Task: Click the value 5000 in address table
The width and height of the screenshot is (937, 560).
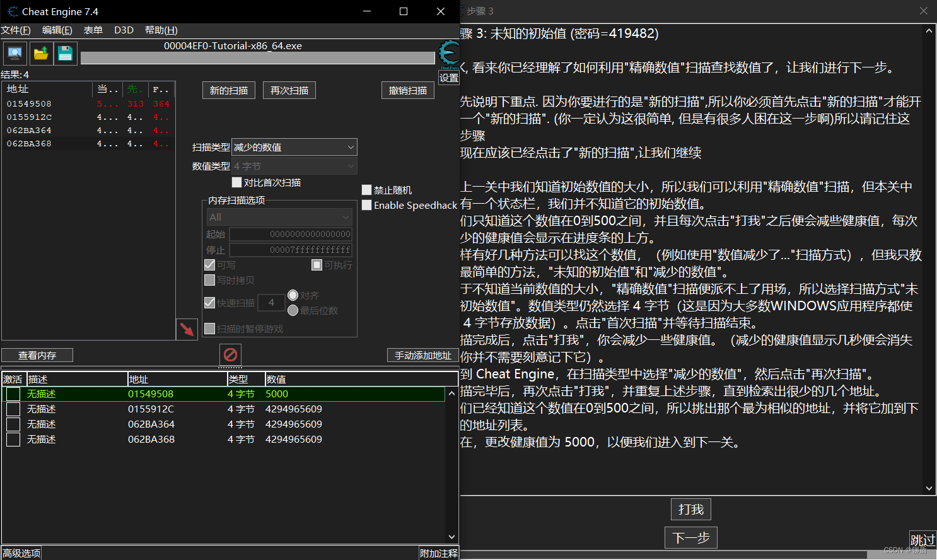Action: pos(277,394)
